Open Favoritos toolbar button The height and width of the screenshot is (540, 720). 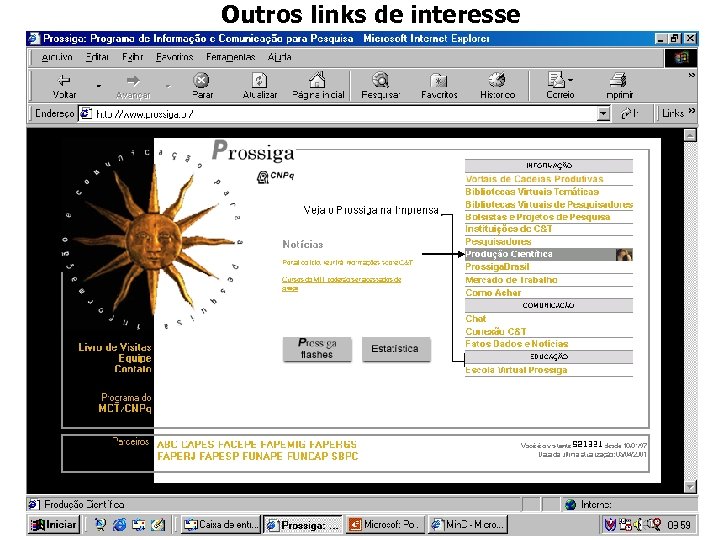439,86
